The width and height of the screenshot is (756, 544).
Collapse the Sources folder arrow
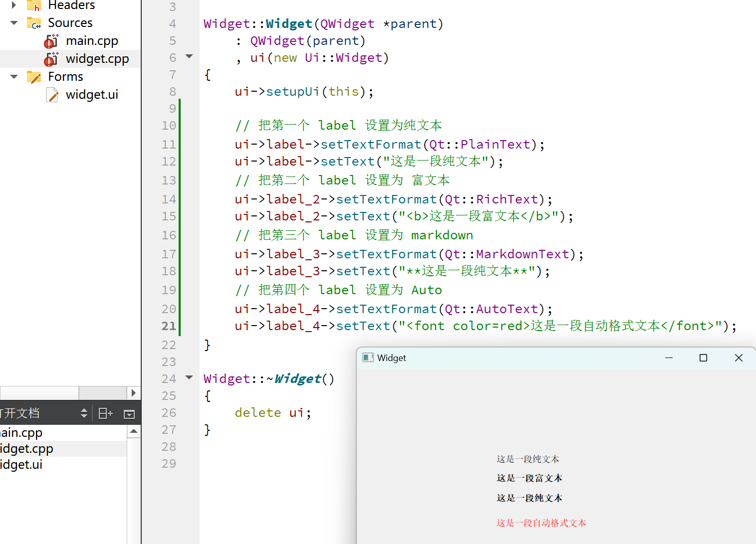click(x=14, y=23)
